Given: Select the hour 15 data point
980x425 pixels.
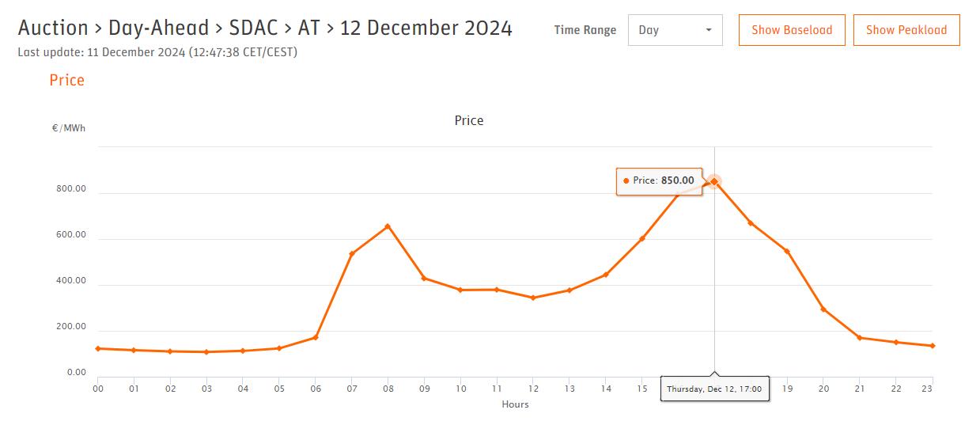Looking at the screenshot, I should click(642, 238).
